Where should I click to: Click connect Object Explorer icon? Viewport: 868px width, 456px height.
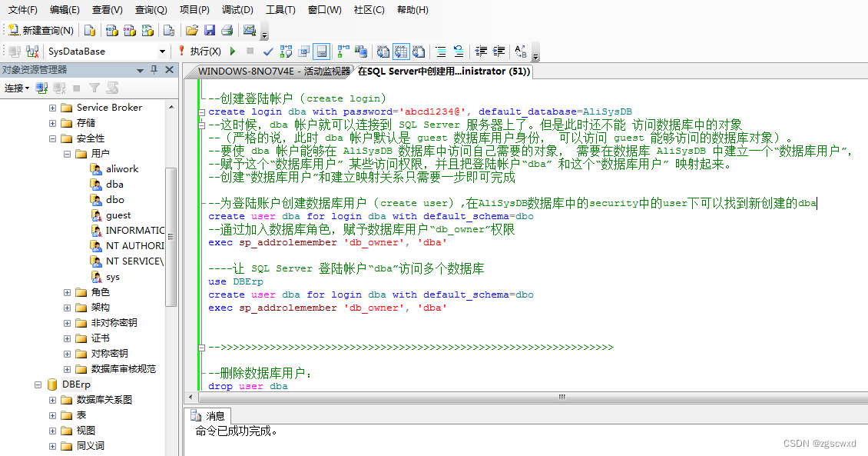coord(41,88)
